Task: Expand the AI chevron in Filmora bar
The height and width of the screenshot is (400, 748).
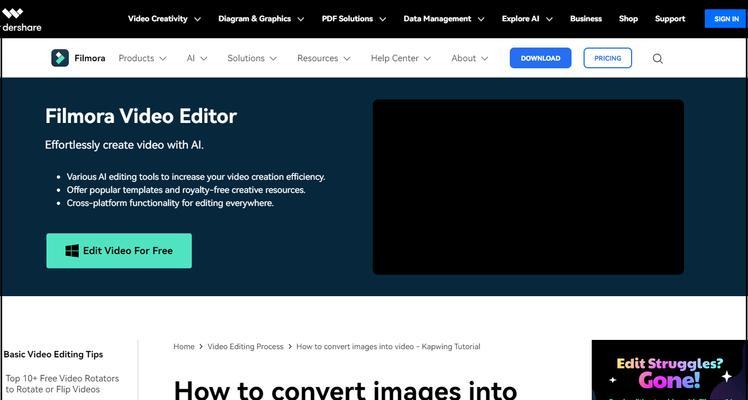Action: pyautogui.click(x=204, y=59)
